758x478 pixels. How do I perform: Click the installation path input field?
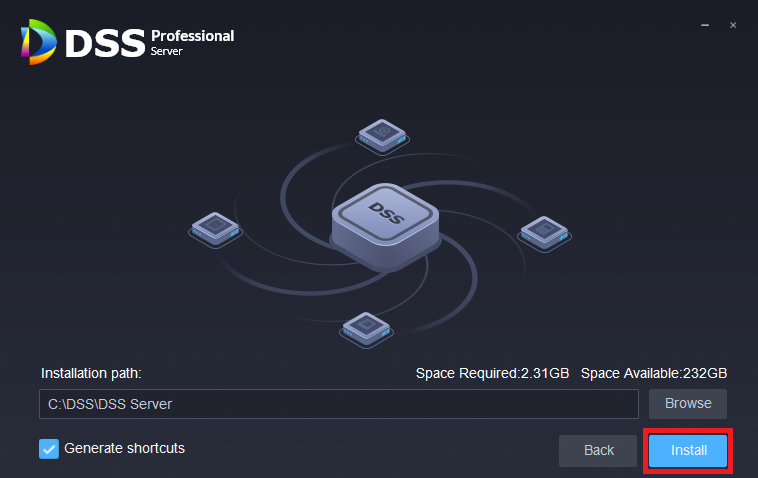[338, 404]
